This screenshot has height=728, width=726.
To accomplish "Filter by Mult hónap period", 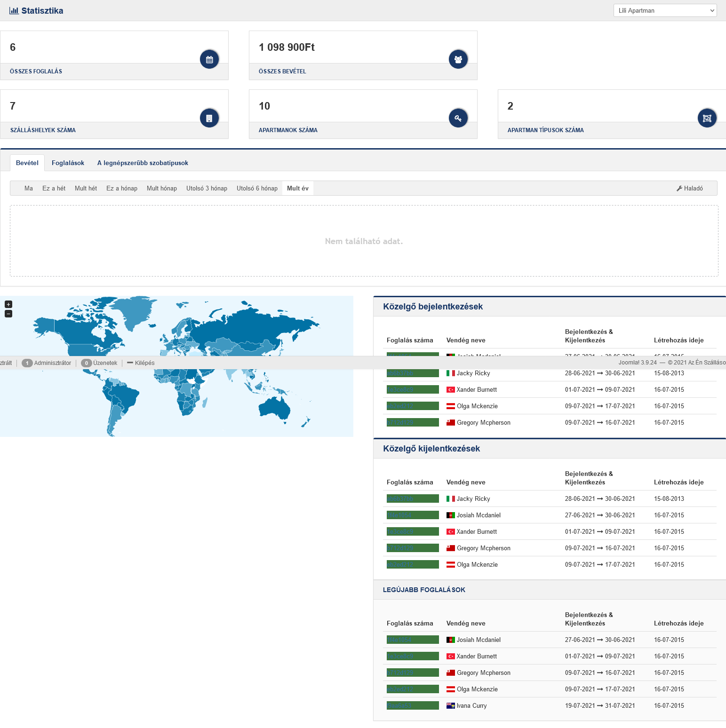I will [162, 188].
